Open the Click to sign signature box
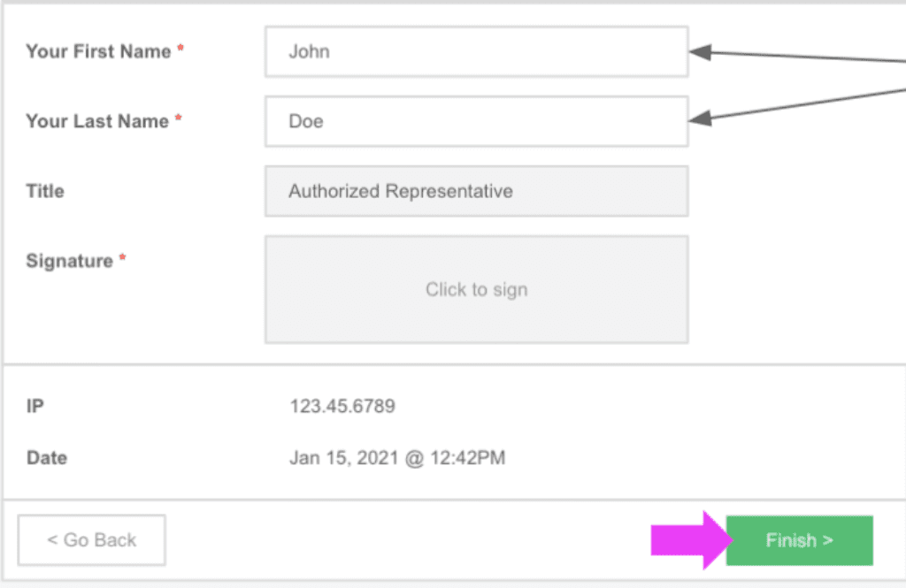This screenshot has height=588, width=906. tap(476, 289)
